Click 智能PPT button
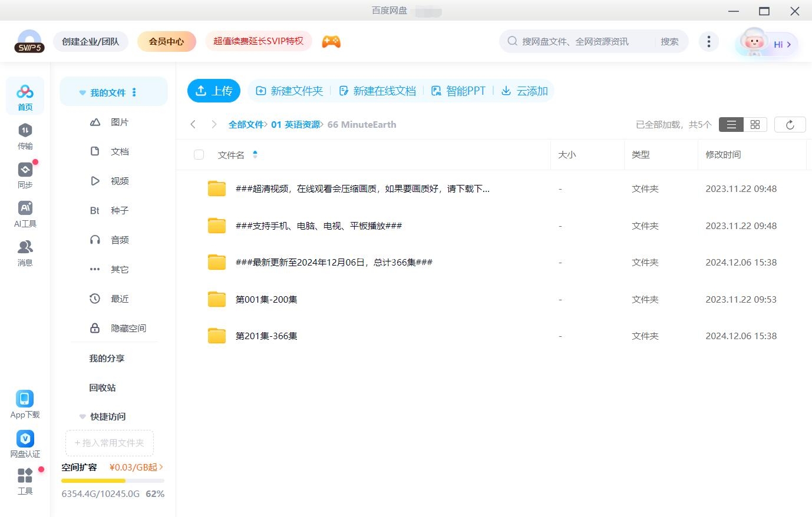 pos(458,91)
